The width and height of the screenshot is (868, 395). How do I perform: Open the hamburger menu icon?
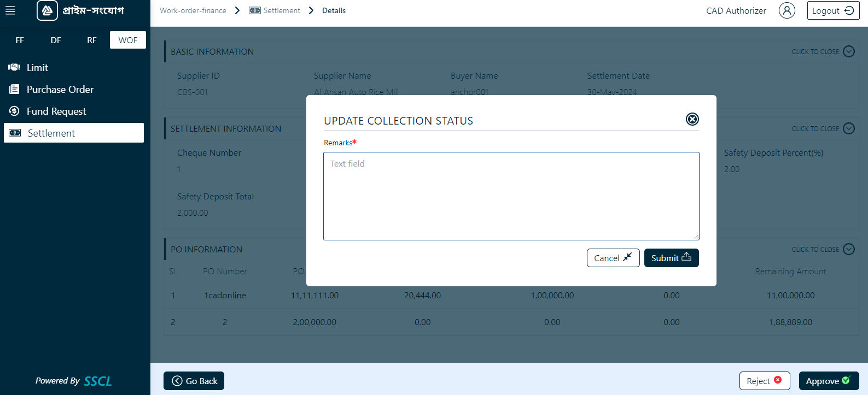(x=10, y=10)
